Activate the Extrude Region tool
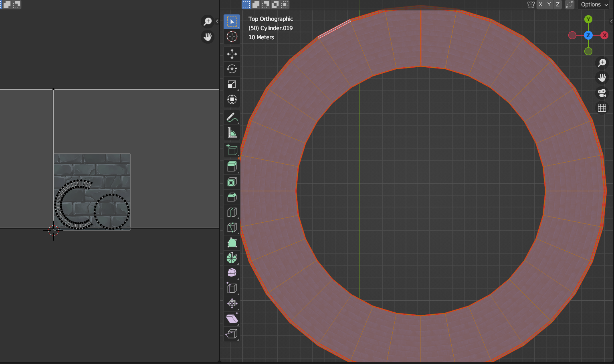This screenshot has width=614, height=364. point(232,167)
